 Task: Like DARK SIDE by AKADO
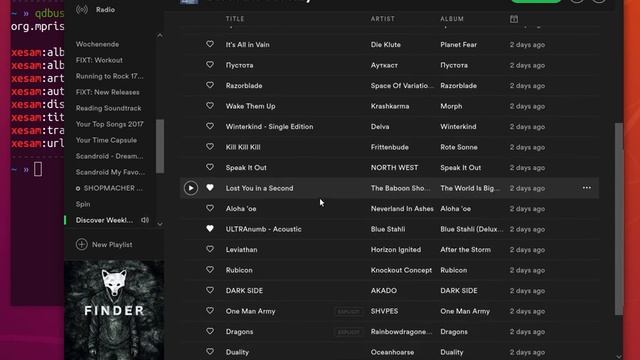(x=210, y=290)
